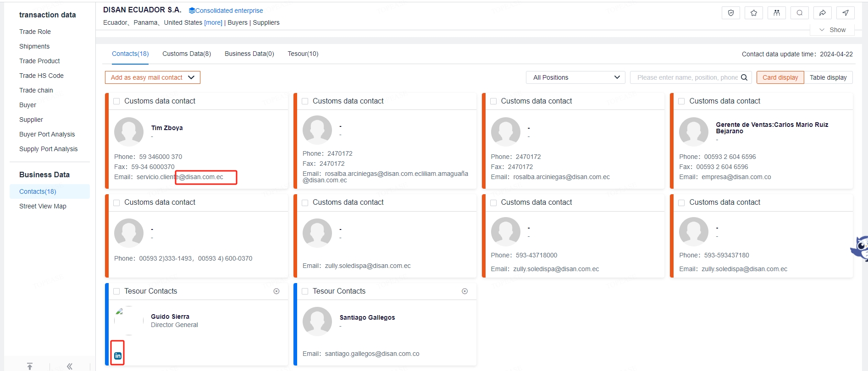Check card with phone 593-593437180 checkbox
This screenshot has width=868, height=371.
point(681,202)
